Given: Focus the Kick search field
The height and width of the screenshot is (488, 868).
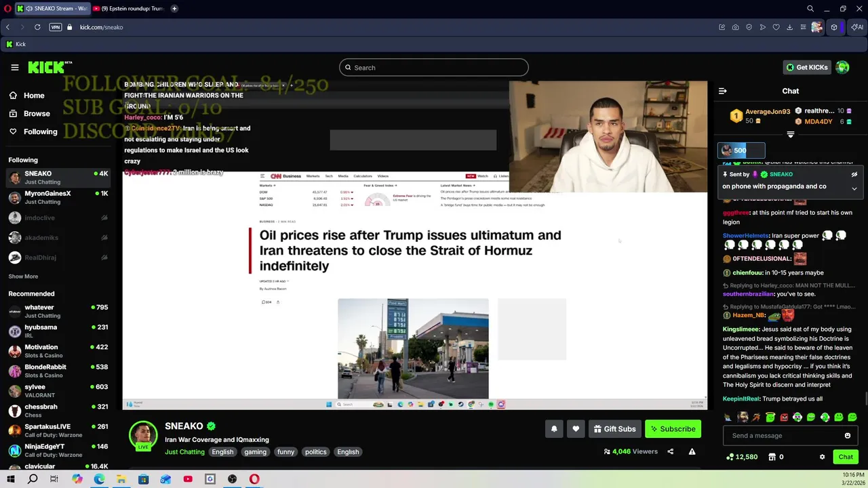Looking at the screenshot, I should click(x=434, y=67).
